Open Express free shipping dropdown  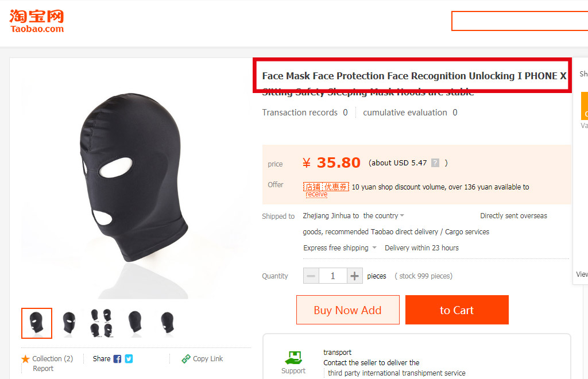(x=340, y=248)
